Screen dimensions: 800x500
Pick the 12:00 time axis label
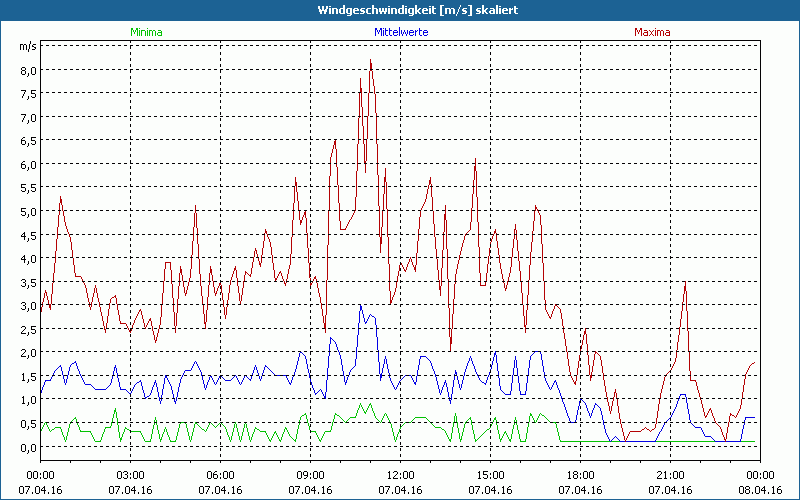(400, 475)
